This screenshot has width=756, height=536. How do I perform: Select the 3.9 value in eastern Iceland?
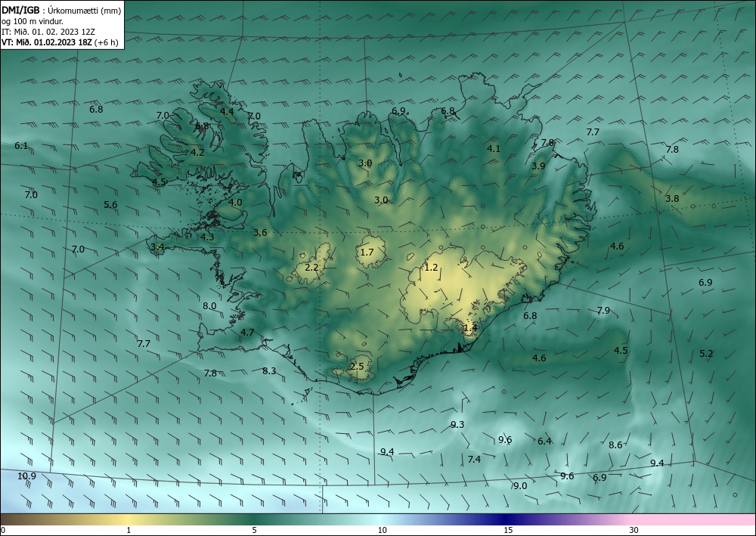point(538,166)
